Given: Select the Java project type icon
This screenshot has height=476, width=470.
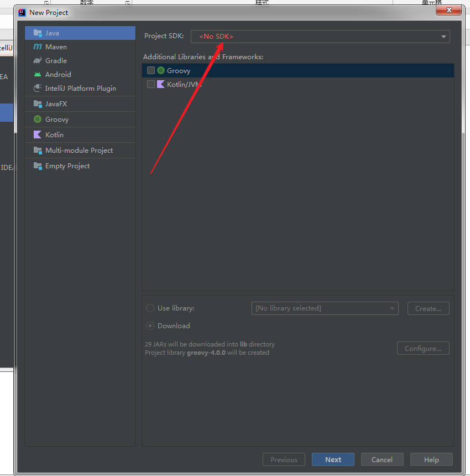Looking at the screenshot, I should (38, 33).
